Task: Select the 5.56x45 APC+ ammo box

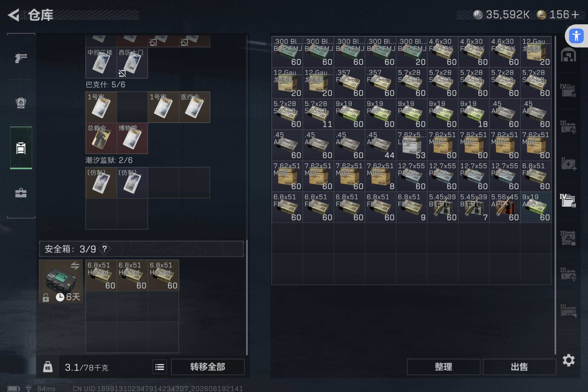Action: click(x=505, y=207)
